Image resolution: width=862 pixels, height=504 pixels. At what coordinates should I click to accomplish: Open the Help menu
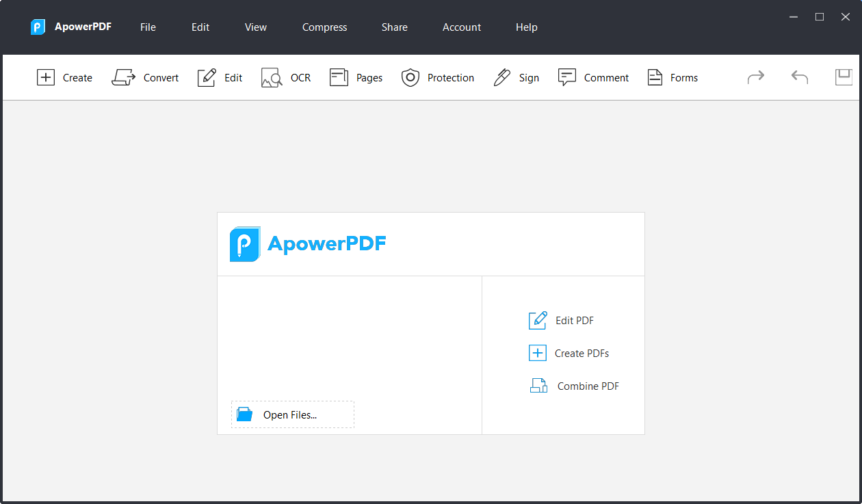(x=527, y=27)
